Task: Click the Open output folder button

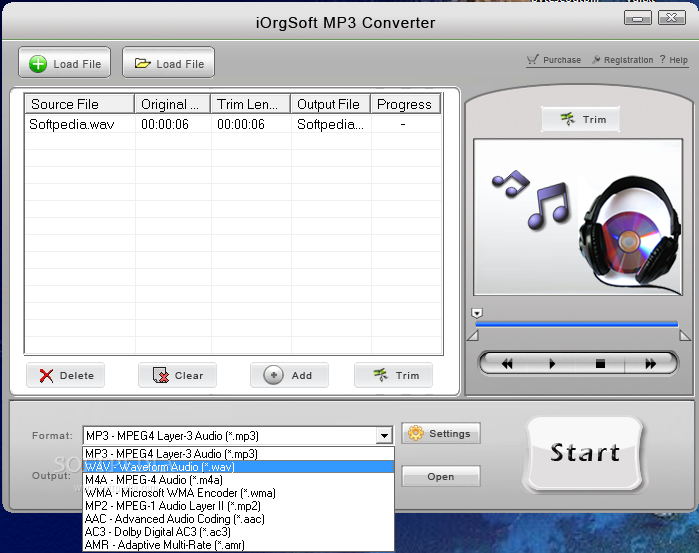Action: [441, 476]
